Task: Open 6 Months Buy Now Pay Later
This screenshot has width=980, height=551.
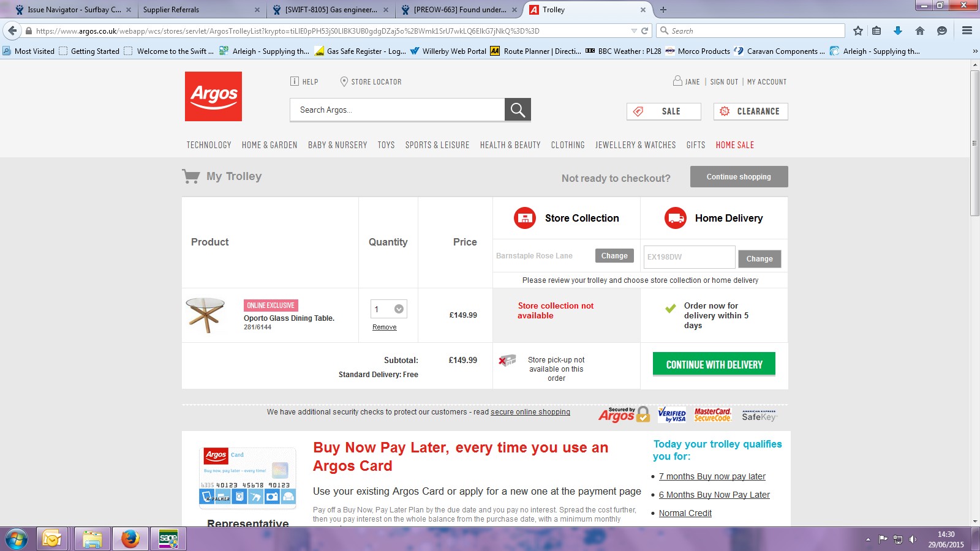Action: (714, 495)
